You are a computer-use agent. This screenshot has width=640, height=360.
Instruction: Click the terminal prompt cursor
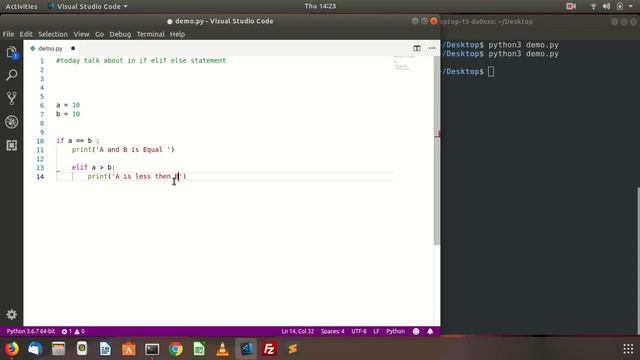pos(491,71)
